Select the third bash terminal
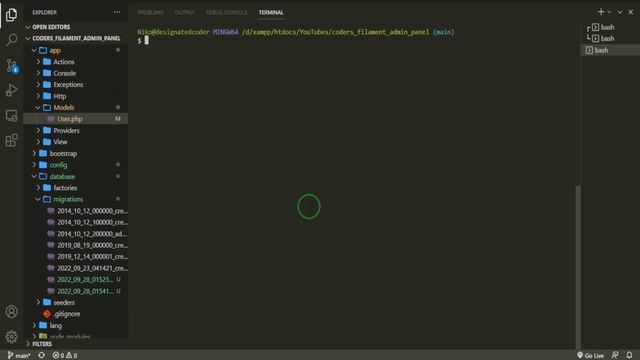The width and height of the screenshot is (640, 360). click(610, 50)
